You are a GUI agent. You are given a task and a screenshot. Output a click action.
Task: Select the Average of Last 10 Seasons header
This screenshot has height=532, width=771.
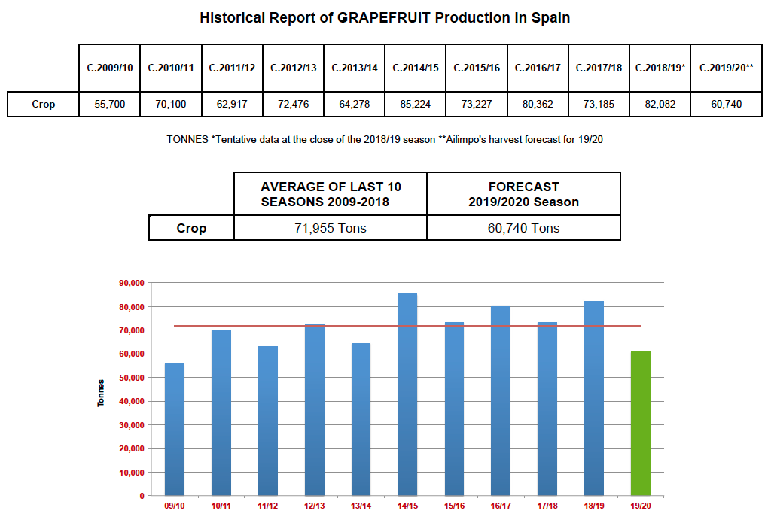coord(331,194)
